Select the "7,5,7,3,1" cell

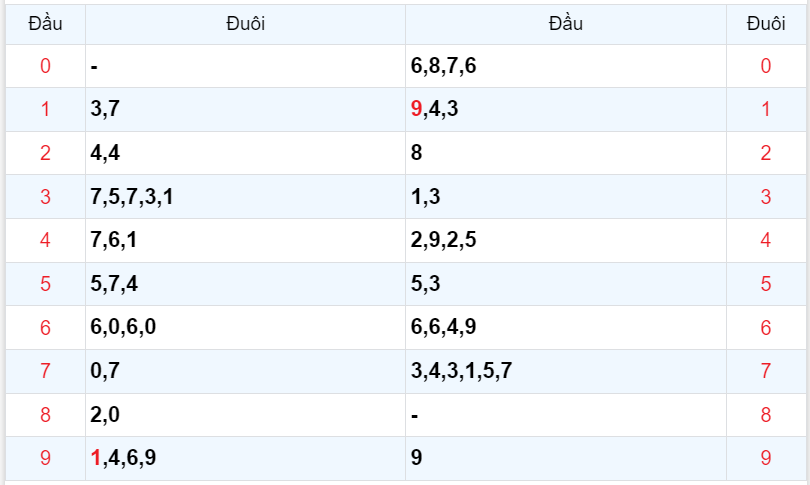(132, 197)
